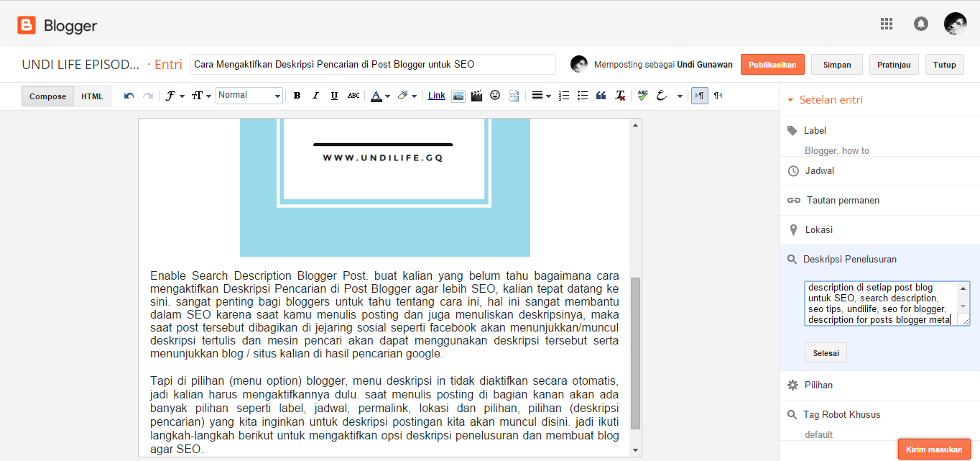Preview the post with Pratinjau

coord(894,65)
